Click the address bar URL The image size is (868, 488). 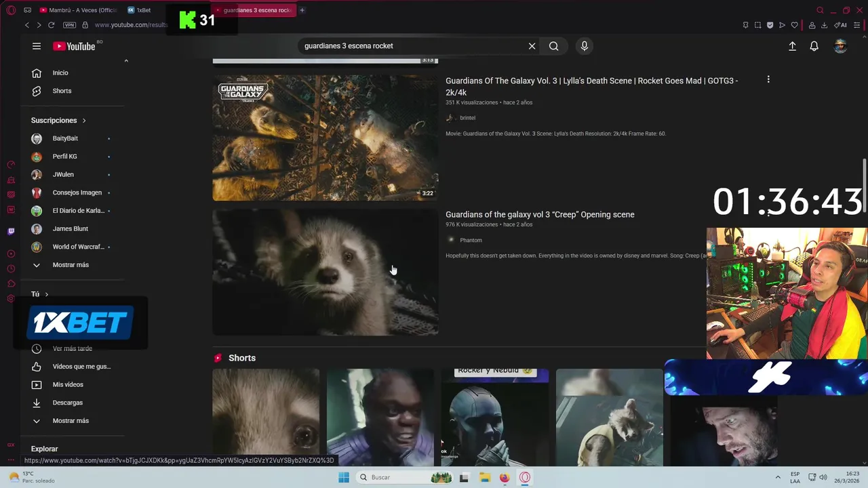(x=131, y=25)
